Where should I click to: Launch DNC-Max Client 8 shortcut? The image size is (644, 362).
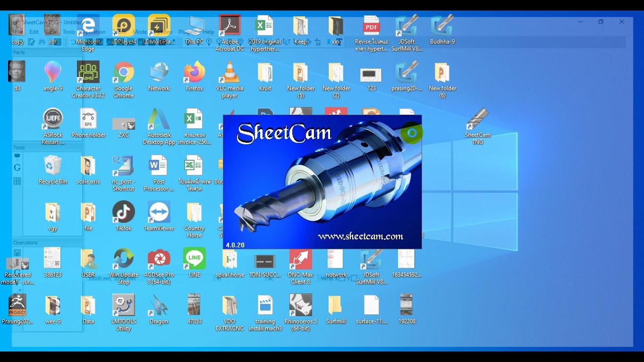point(300,266)
